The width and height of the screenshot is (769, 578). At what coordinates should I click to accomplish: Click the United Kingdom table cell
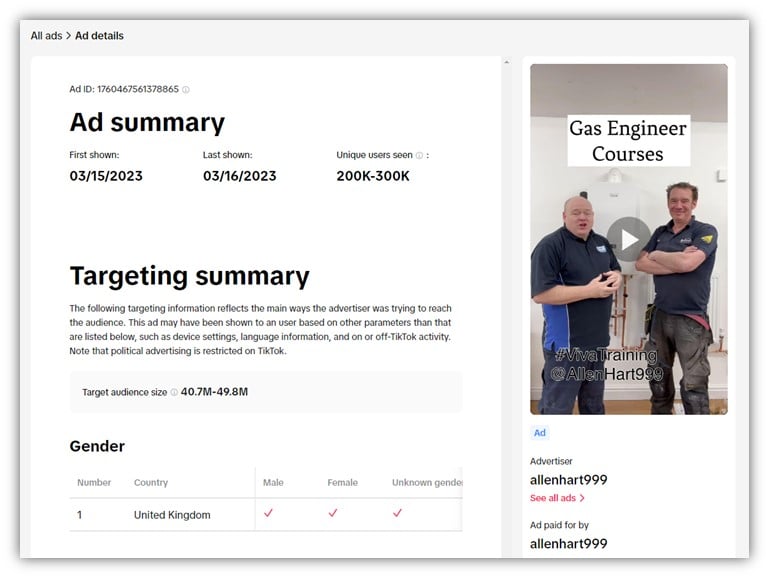click(172, 515)
